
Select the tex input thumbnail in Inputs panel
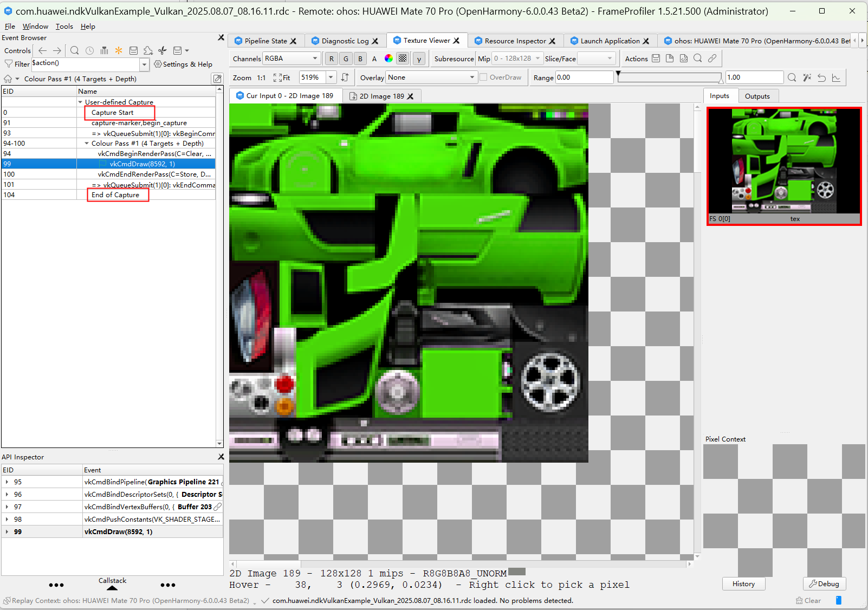784,163
